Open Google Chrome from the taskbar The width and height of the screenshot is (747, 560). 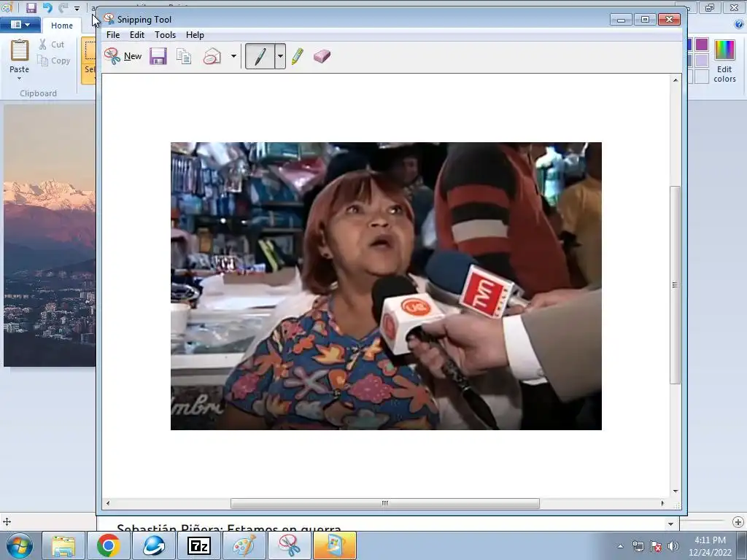tap(108, 545)
